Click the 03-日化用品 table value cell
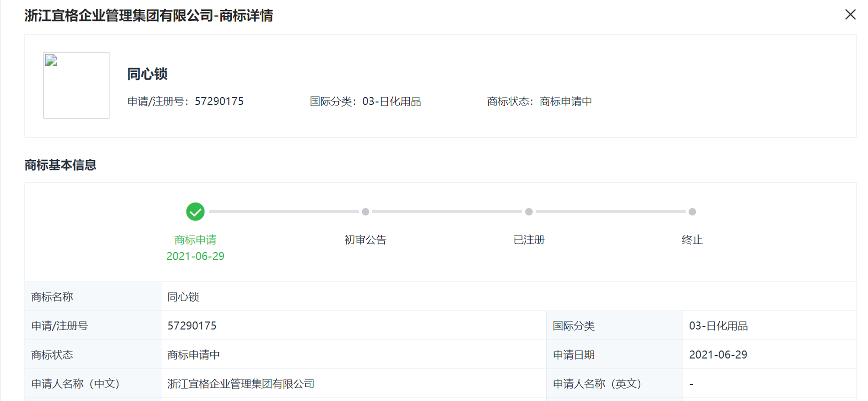The image size is (868, 401). (x=770, y=325)
